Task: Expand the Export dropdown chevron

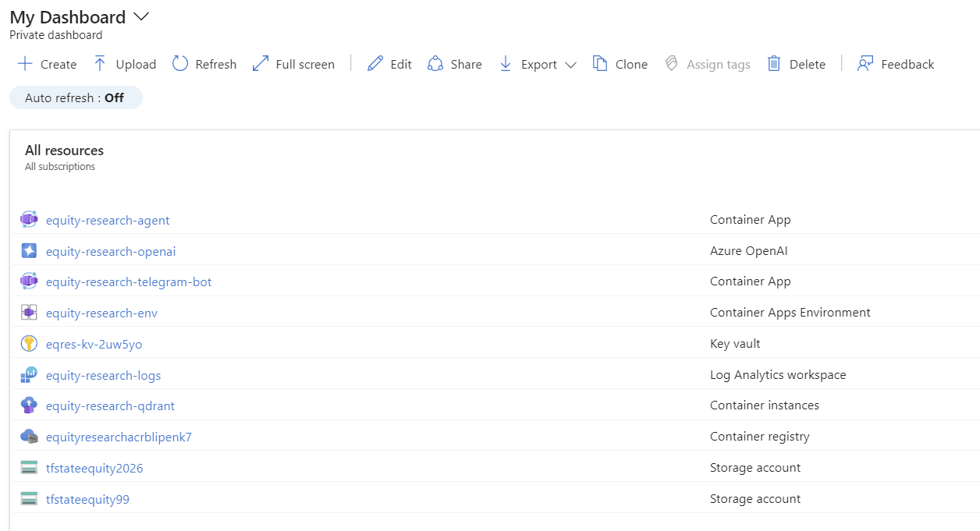Action: point(570,65)
